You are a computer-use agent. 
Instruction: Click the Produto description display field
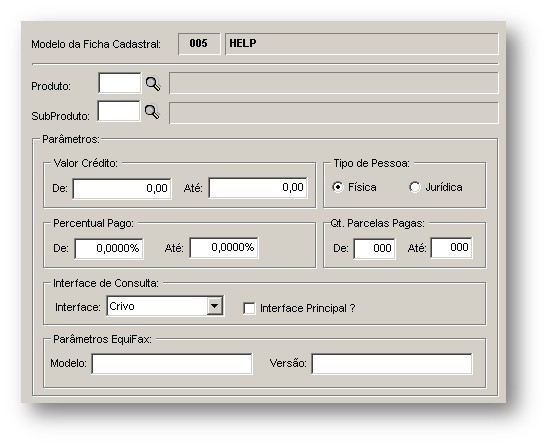click(x=334, y=83)
